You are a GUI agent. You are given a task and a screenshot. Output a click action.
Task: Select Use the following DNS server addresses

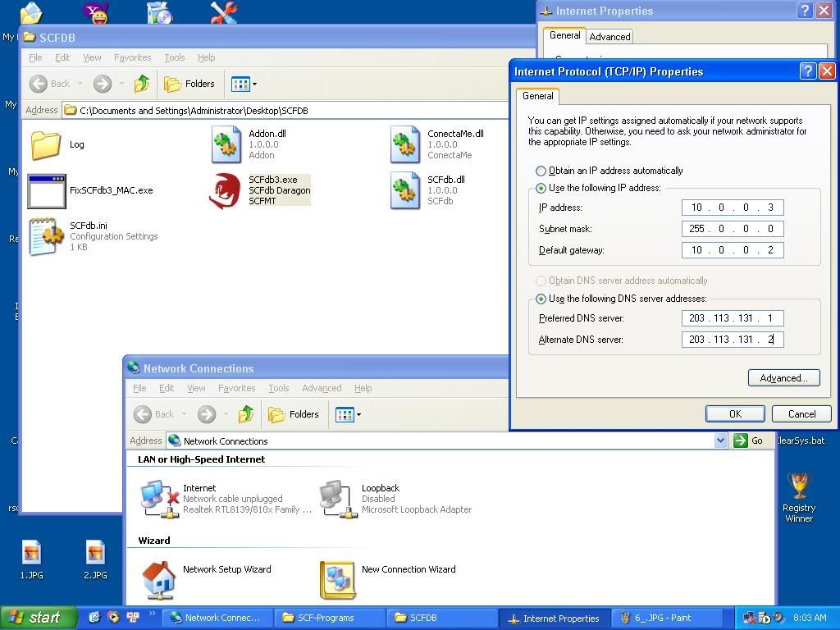(541, 299)
